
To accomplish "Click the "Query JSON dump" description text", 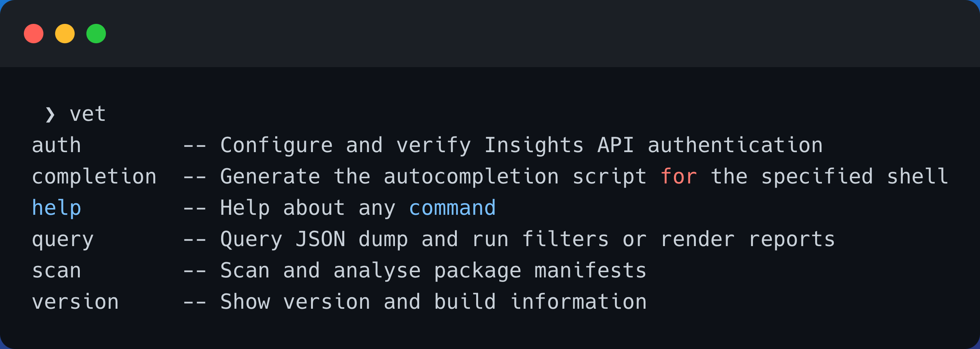I will coord(314,239).
